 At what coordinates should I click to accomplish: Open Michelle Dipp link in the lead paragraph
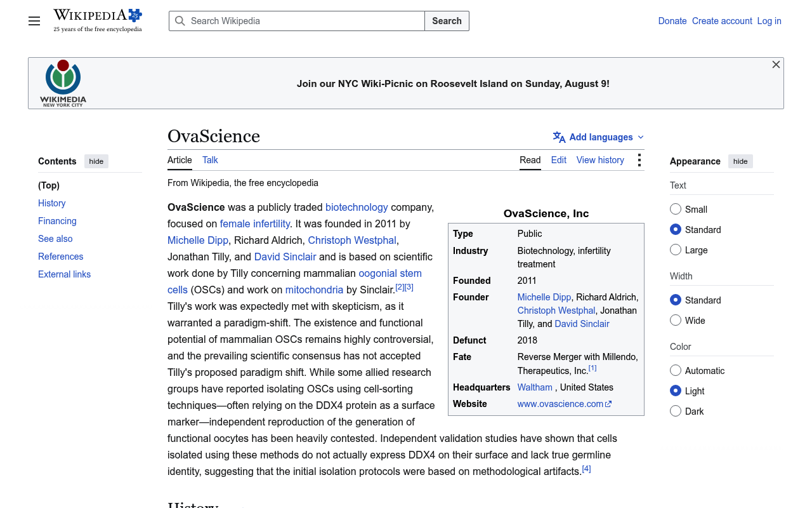coord(198,240)
